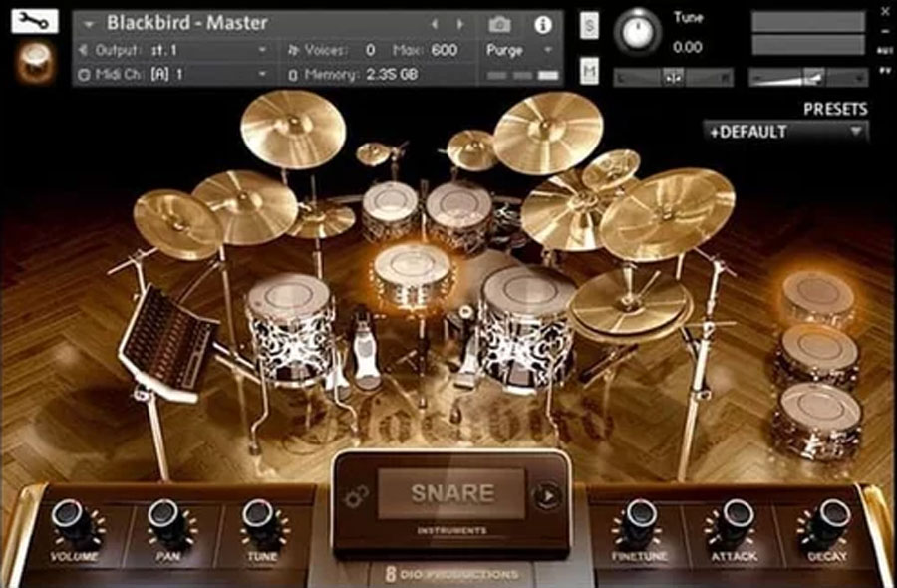Choose the middle alternate snare on right

(x=818, y=355)
